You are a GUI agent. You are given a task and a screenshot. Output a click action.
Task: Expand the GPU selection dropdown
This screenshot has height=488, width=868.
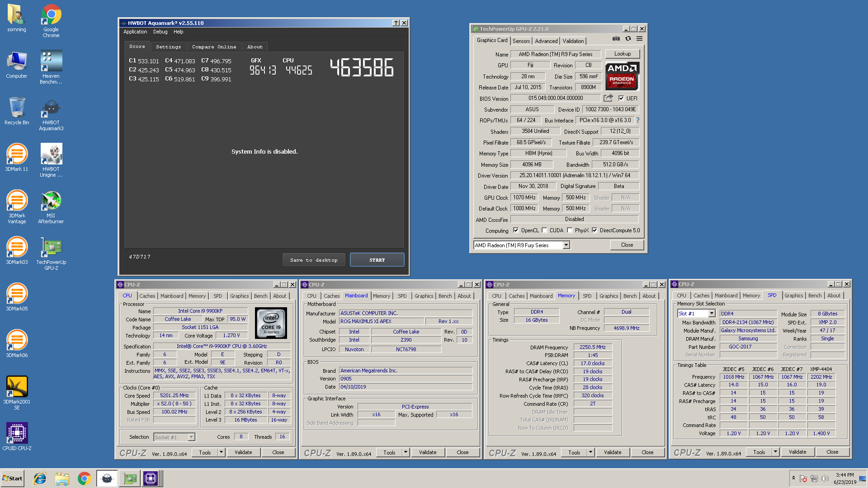tap(566, 245)
